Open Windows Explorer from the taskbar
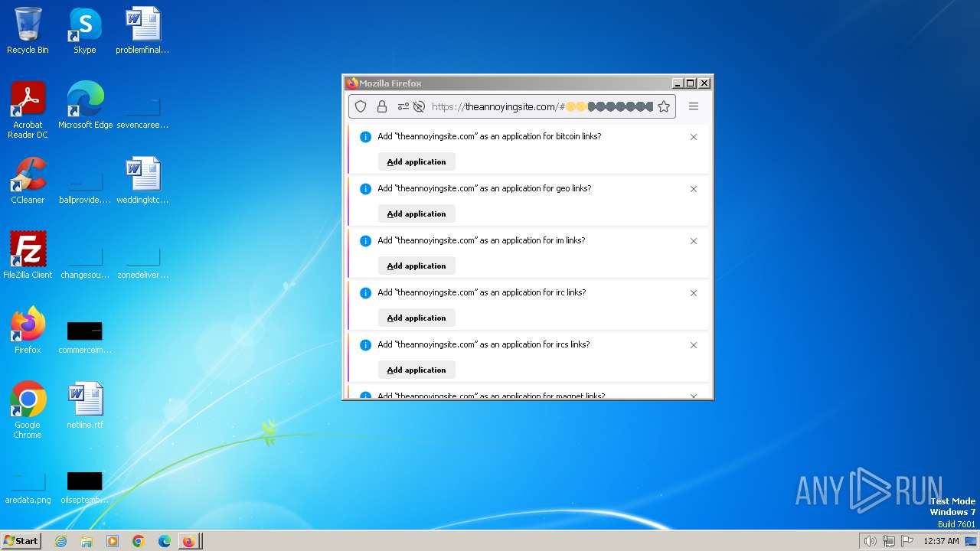Viewport: 980px width, 551px height. (x=87, y=541)
